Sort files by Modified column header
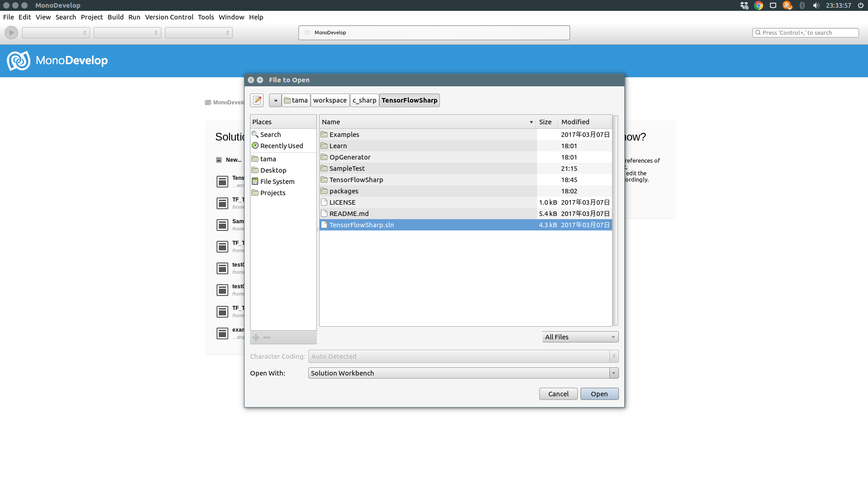 [585, 122]
